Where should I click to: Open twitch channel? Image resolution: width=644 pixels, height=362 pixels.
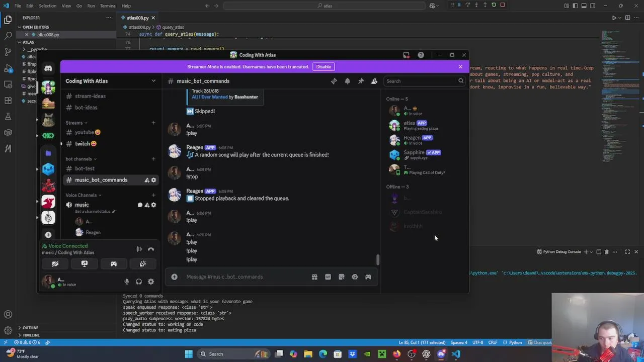click(110, 144)
